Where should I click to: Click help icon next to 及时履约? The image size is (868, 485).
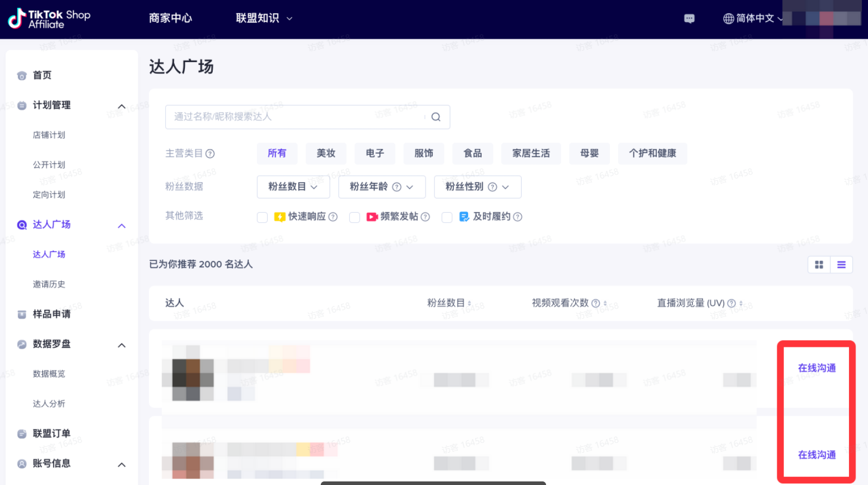pyautogui.click(x=517, y=217)
